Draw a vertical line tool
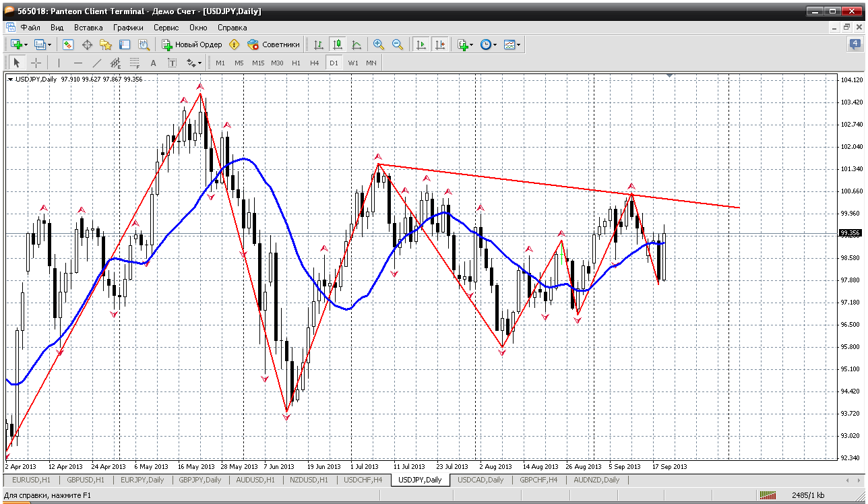This screenshot has height=504, width=868. click(x=59, y=63)
